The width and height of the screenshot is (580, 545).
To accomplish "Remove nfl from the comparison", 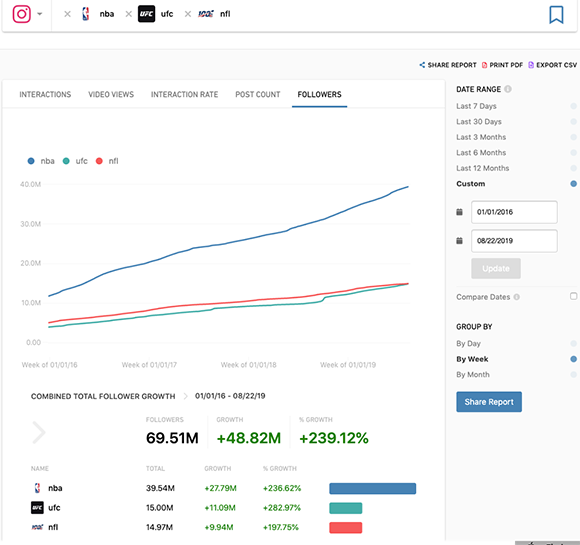I will point(188,14).
